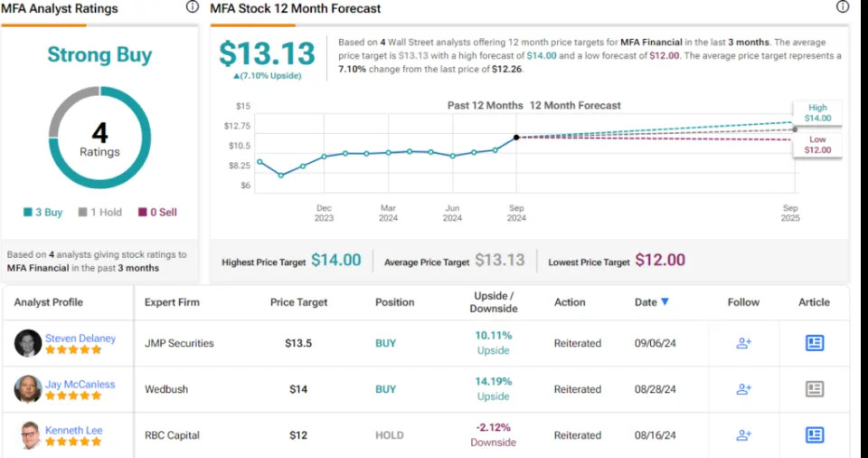Click the $14 price target in Wedbush row
The width and height of the screenshot is (868, 458).
pos(298,389)
